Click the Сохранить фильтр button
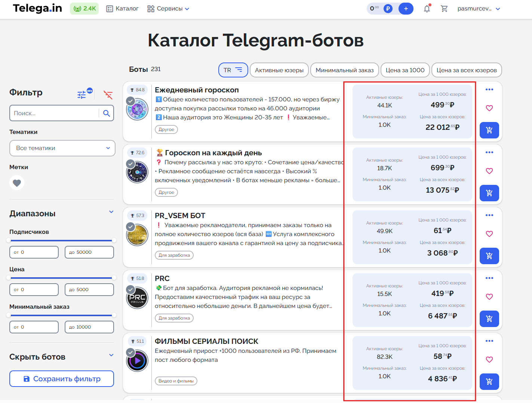The height and width of the screenshot is (403, 532). coord(62,379)
